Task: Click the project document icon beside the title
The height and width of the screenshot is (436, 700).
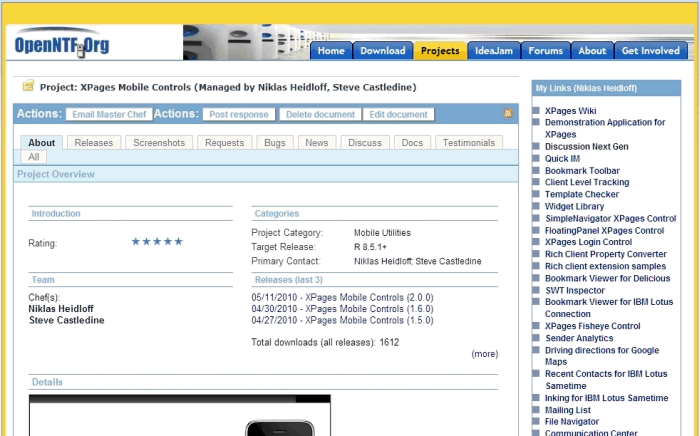Action: pyautogui.click(x=28, y=85)
